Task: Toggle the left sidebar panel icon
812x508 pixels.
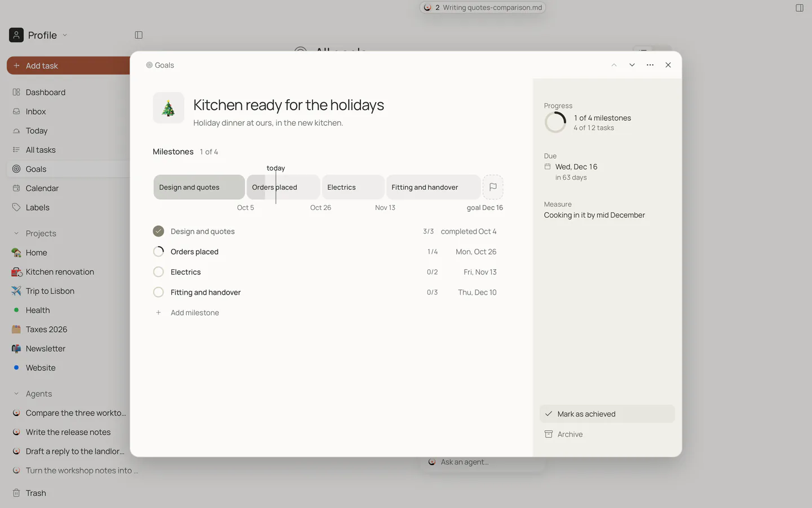Action: point(139,35)
